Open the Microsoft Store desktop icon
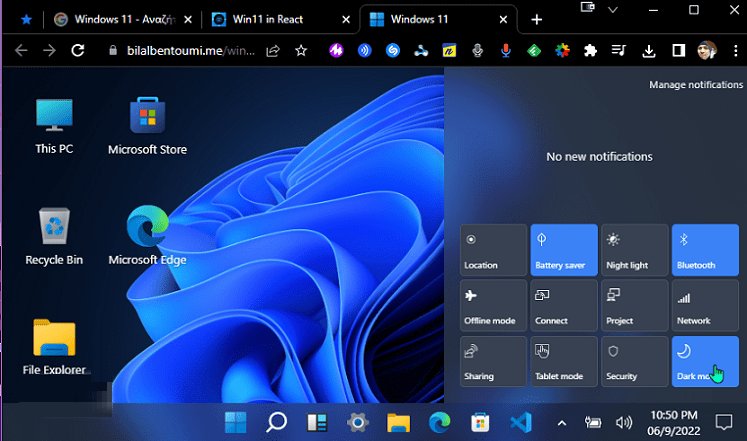 coord(147,127)
